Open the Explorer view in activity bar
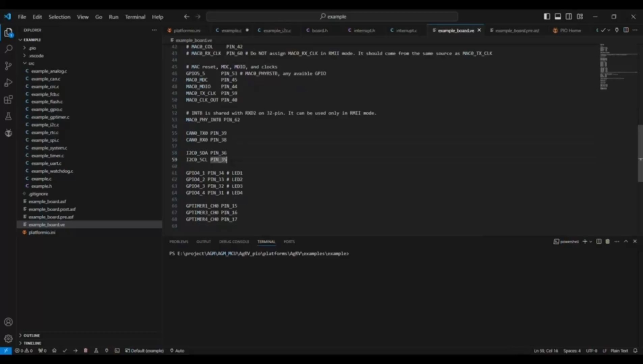643x364 pixels. [8, 33]
